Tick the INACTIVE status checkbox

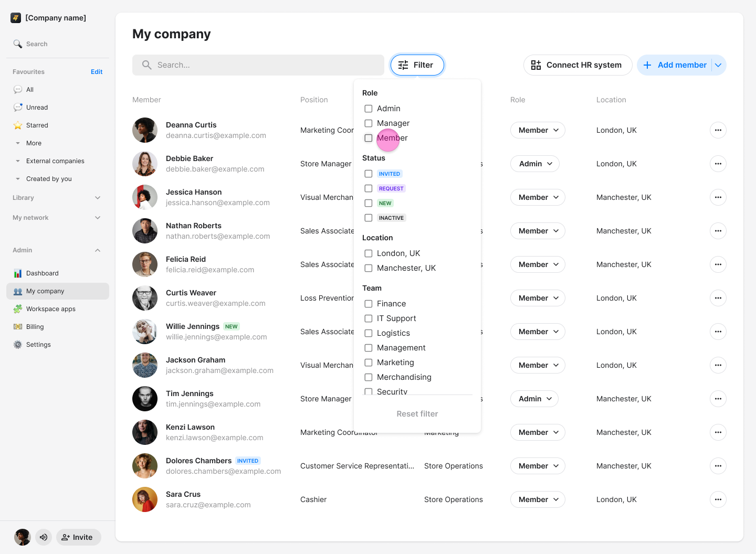369,218
